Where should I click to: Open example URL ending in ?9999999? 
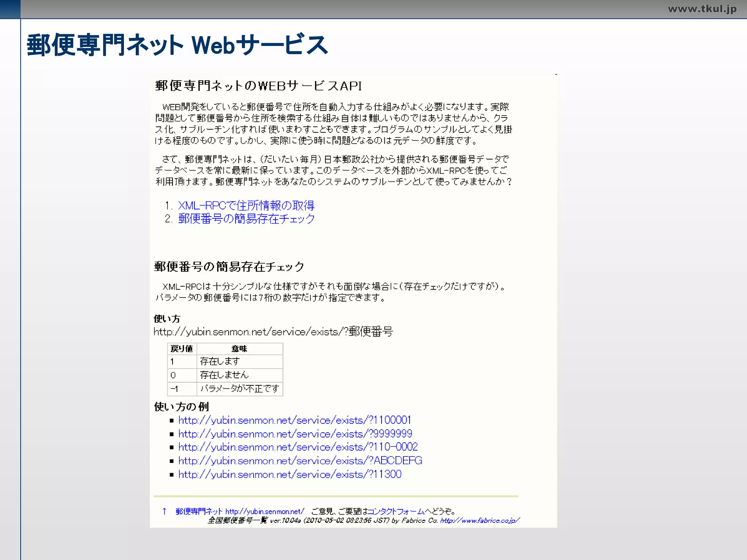(295, 434)
